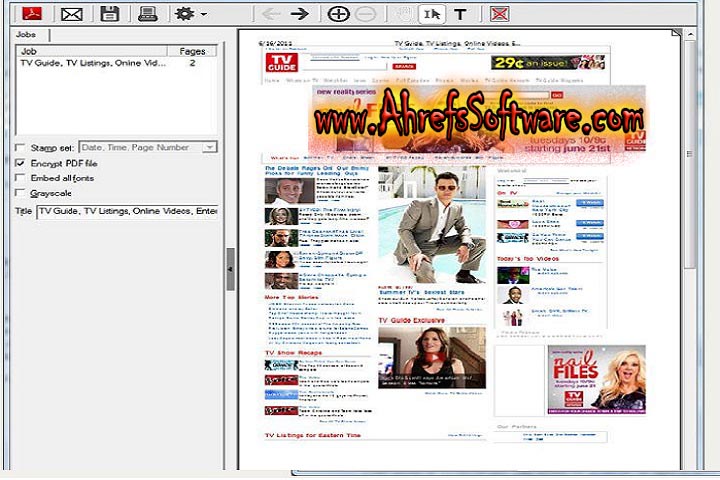Image resolution: width=720 pixels, height=480 pixels.
Task: Click the TV Show Recaps heading
Action: click(293, 353)
